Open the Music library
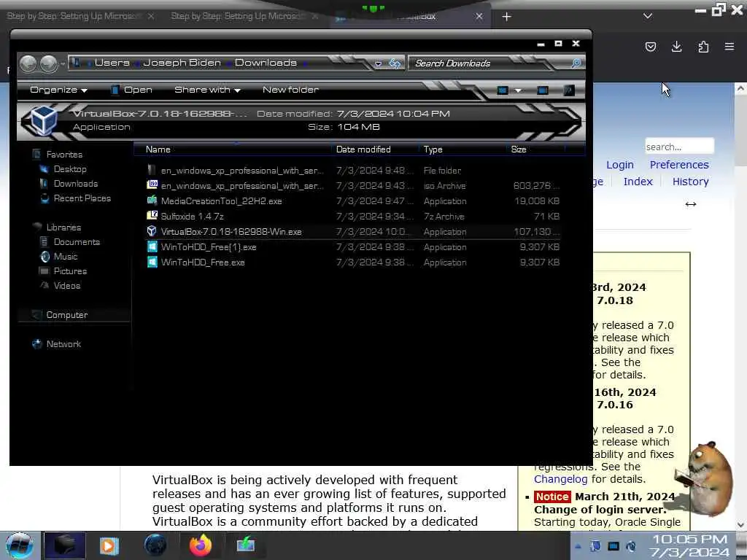 [x=65, y=257]
